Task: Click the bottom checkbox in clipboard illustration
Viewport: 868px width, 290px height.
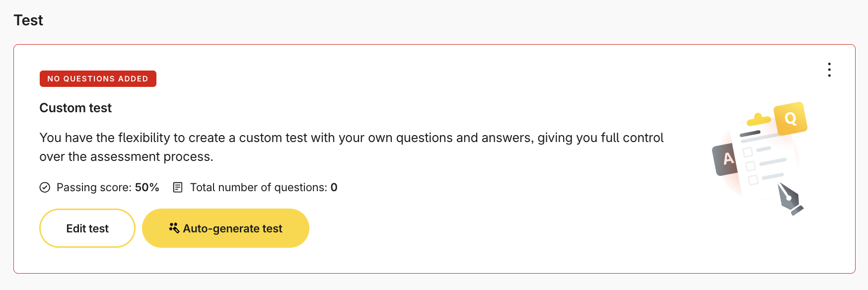Action: (753, 180)
